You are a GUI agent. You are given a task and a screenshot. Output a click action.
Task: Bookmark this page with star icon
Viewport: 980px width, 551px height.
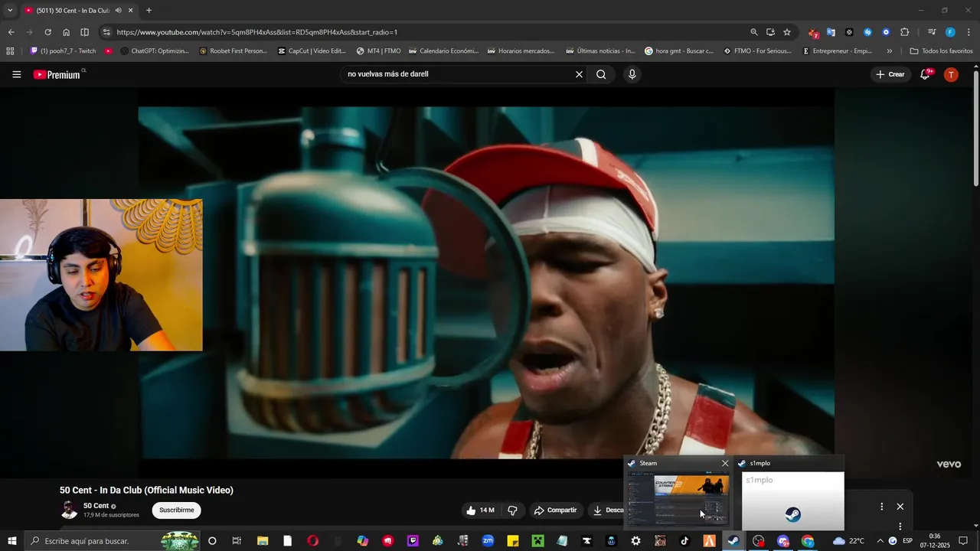tap(786, 32)
